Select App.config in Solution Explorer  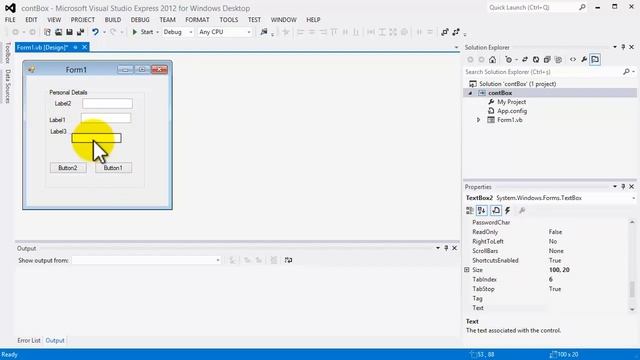[x=512, y=111]
